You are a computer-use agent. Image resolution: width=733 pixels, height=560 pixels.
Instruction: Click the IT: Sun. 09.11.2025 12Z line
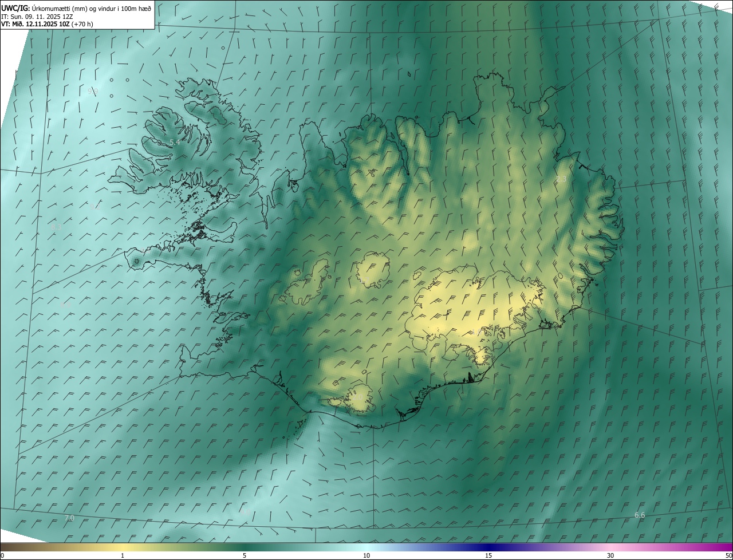point(37,16)
